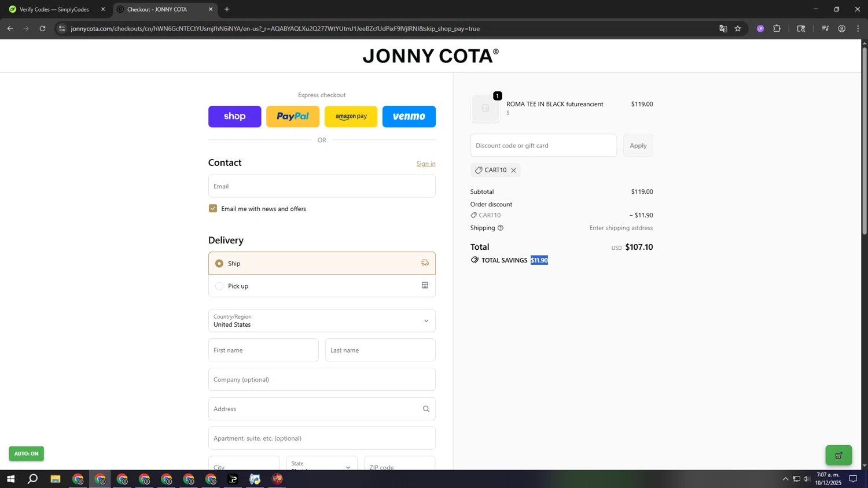The width and height of the screenshot is (868, 488).
Task: Click the volume icon in system tray
Action: pyautogui.click(x=807, y=479)
